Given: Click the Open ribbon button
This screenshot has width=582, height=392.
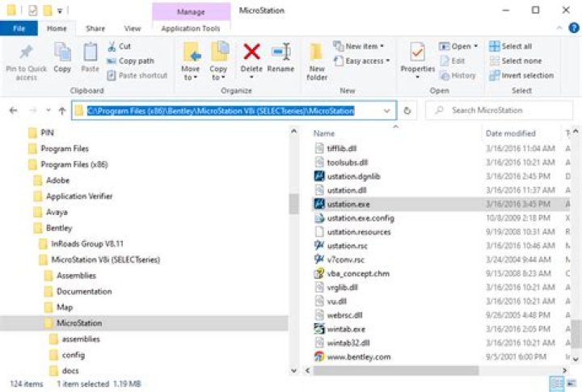Looking at the screenshot, I should tap(458, 46).
